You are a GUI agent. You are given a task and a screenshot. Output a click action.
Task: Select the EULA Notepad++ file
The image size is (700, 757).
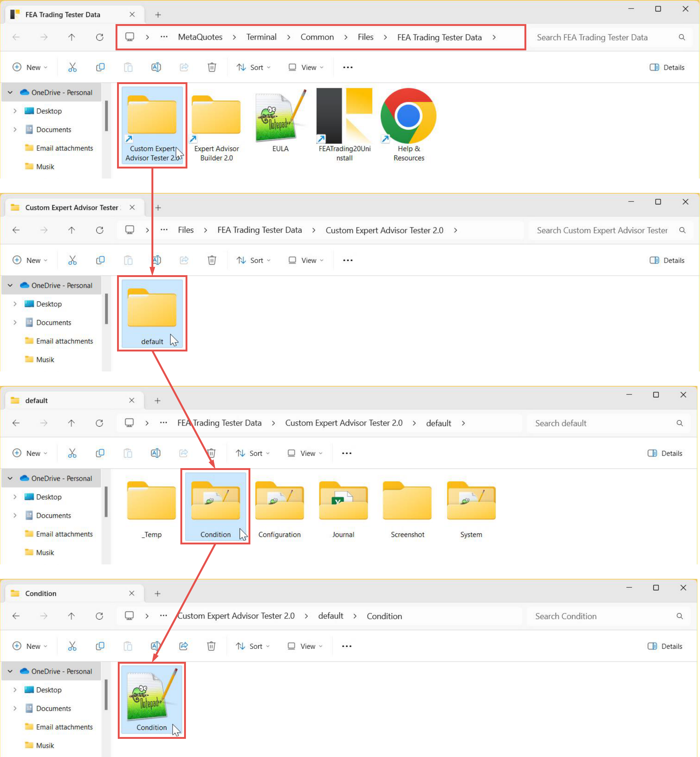pos(280,121)
